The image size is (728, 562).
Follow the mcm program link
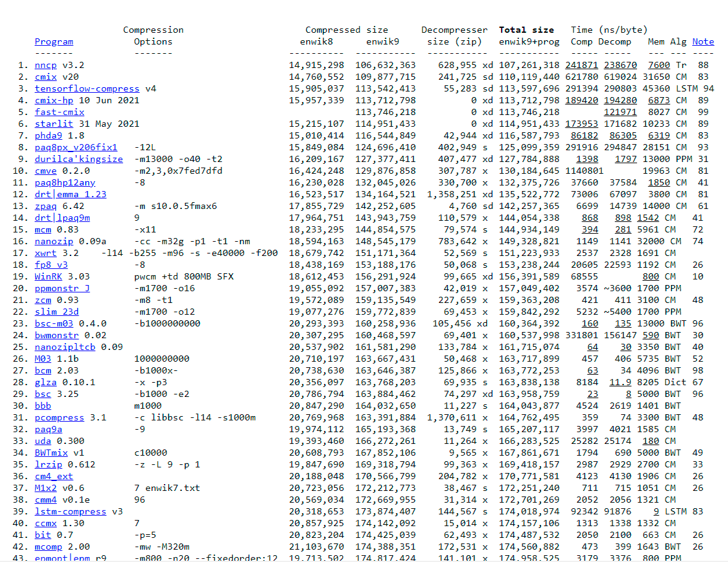click(x=43, y=229)
